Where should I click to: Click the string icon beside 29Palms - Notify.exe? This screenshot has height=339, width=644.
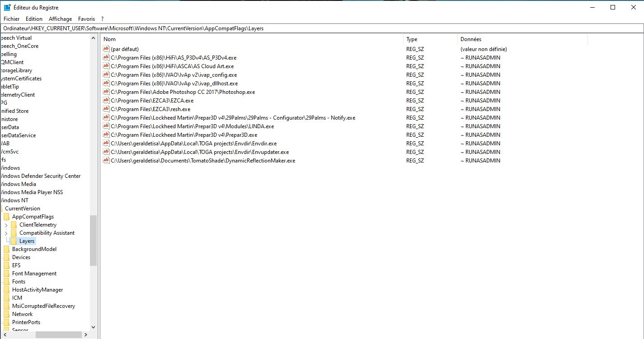[x=106, y=117]
